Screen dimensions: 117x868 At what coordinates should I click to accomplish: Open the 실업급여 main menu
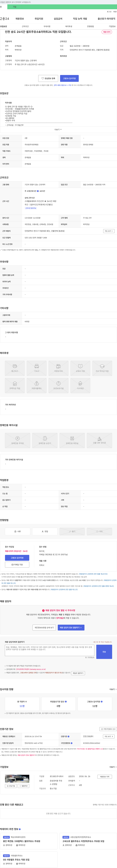(x=58, y=19)
